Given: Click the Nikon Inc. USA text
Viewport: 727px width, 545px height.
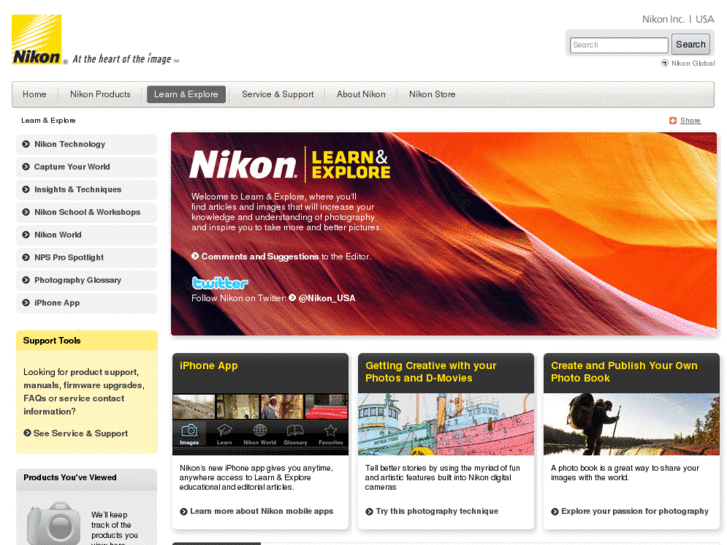Looking at the screenshot, I should [x=678, y=19].
